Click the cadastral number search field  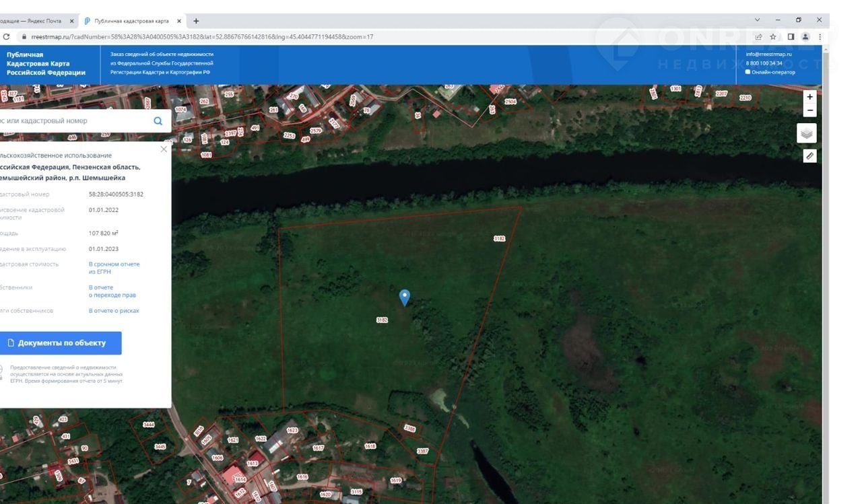point(74,121)
